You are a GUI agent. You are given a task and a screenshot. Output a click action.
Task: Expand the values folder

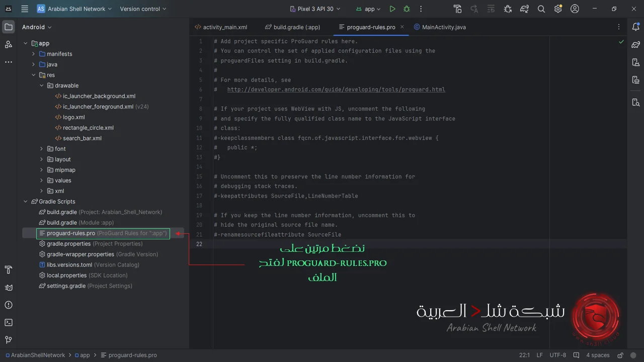pyautogui.click(x=42, y=180)
